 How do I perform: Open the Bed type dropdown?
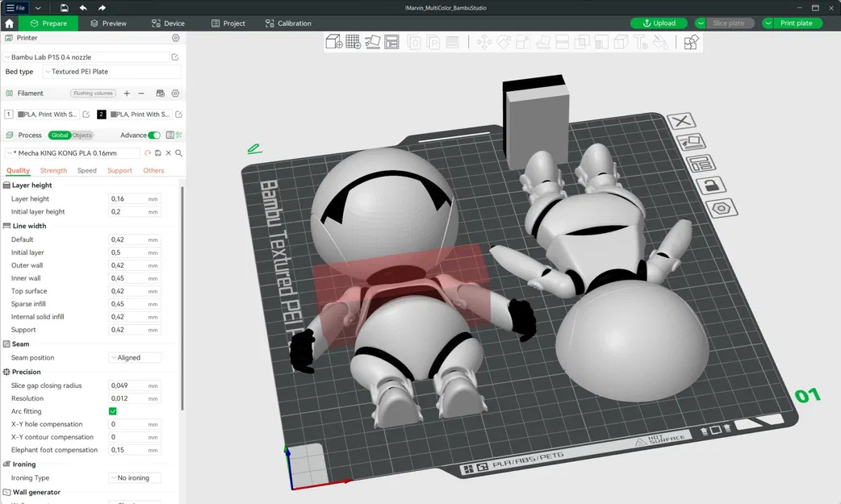(x=112, y=72)
